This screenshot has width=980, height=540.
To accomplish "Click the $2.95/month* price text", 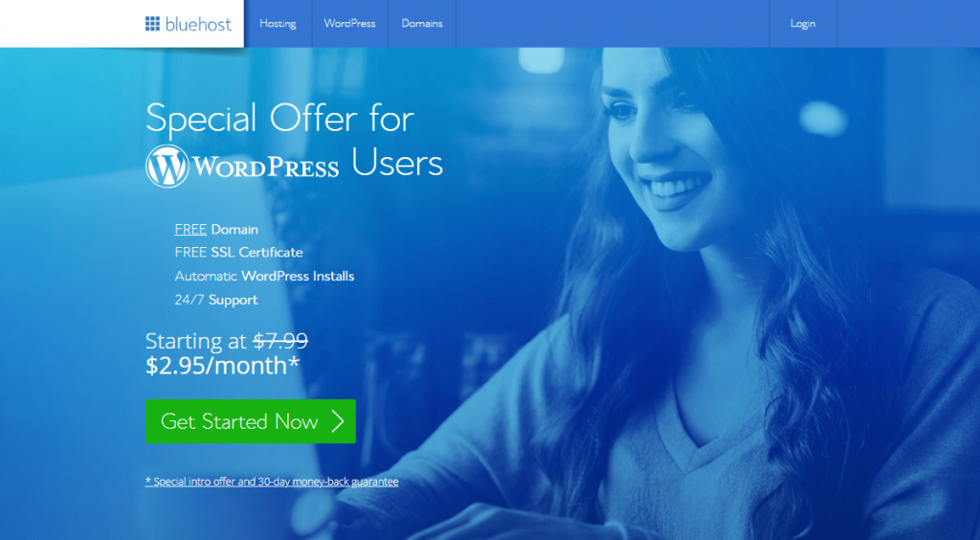I will point(222,367).
